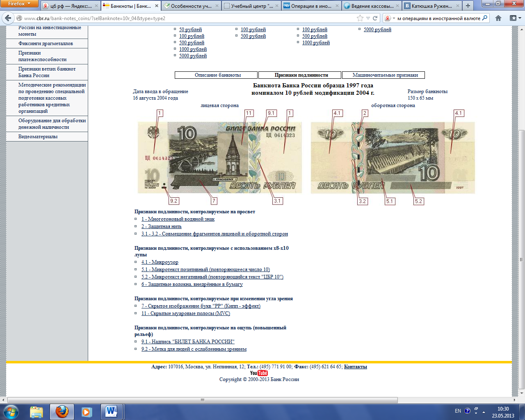
Task: Open the bookmark history dropdown arrow in address bar
Action: (x=368, y=18)
